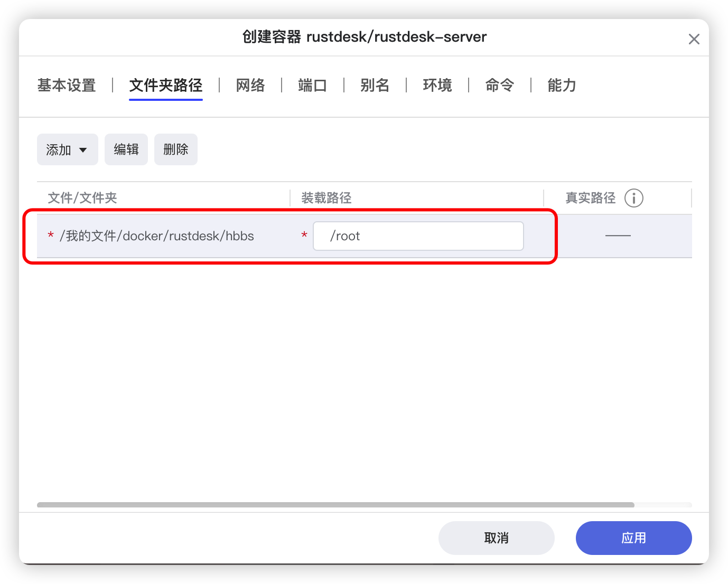
Task: Open the 网络 tab
Action: (x=250, y=85)
